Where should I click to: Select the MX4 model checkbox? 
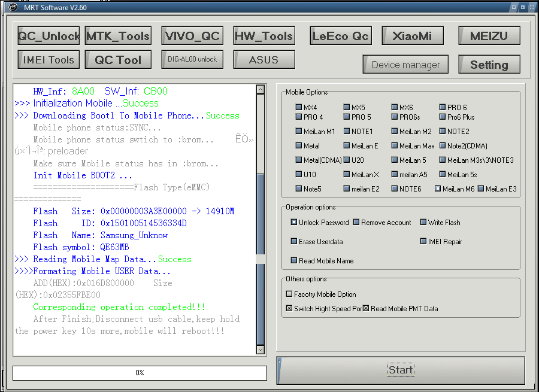(299, 107)
